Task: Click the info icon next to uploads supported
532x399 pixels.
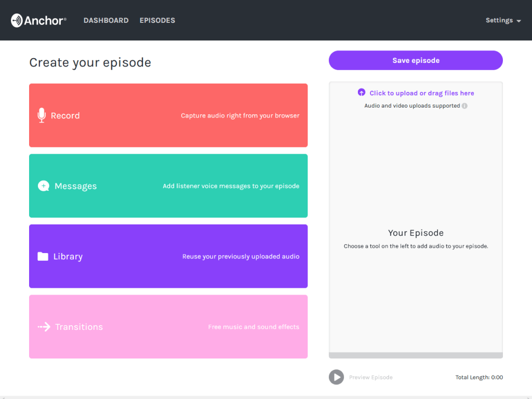Action: [464, 105]
